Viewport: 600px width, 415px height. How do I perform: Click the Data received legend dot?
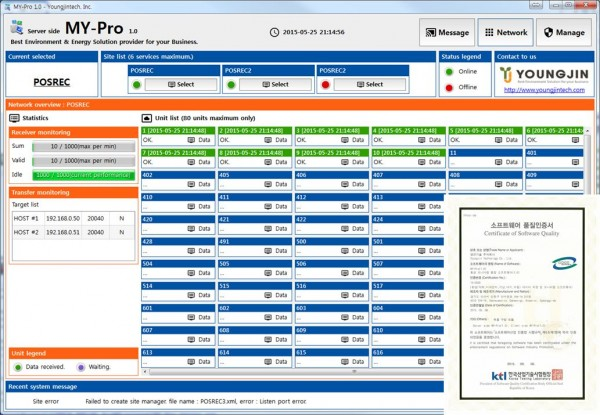click(x=18, y=367)
